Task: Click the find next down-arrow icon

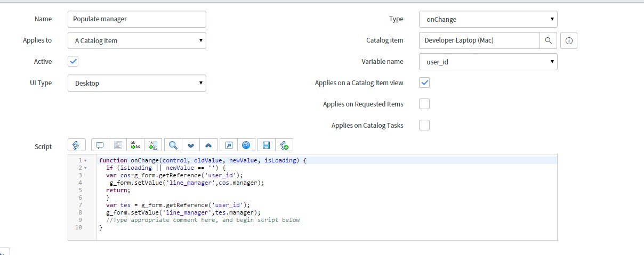Action: 191,145
